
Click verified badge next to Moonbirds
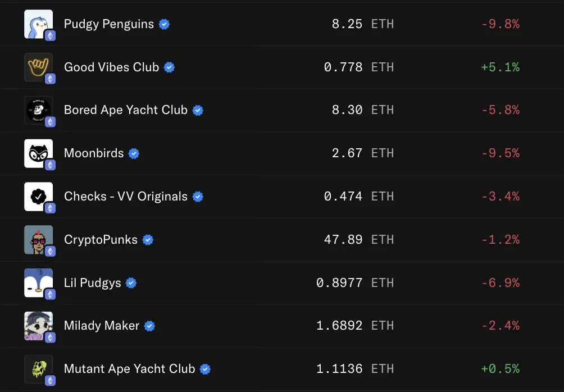[x=134, y=153]
